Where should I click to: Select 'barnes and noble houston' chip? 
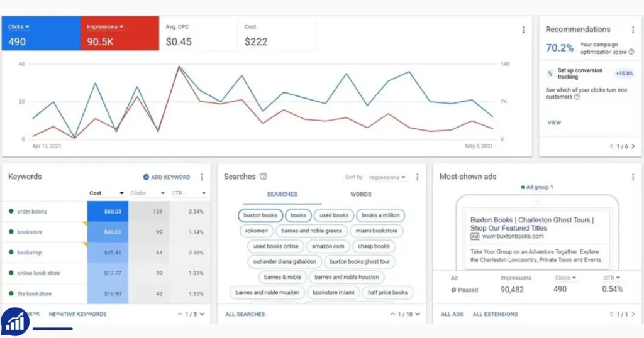click(x=347, y=277)
